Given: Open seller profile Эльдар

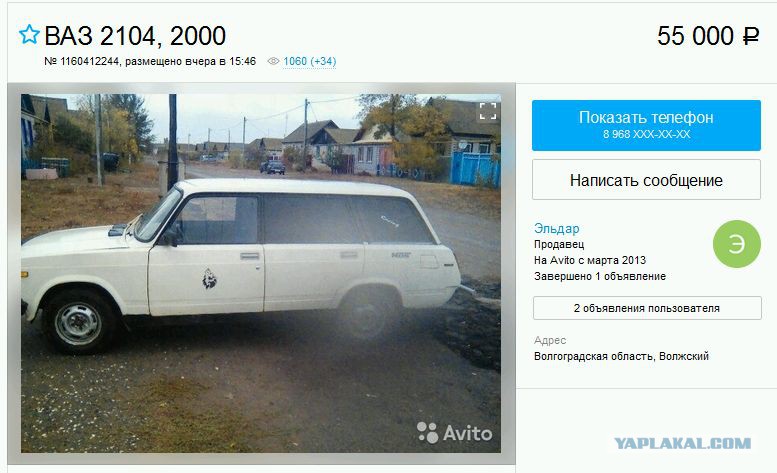Looking at the screenshot, I should (x=556, y=228).
